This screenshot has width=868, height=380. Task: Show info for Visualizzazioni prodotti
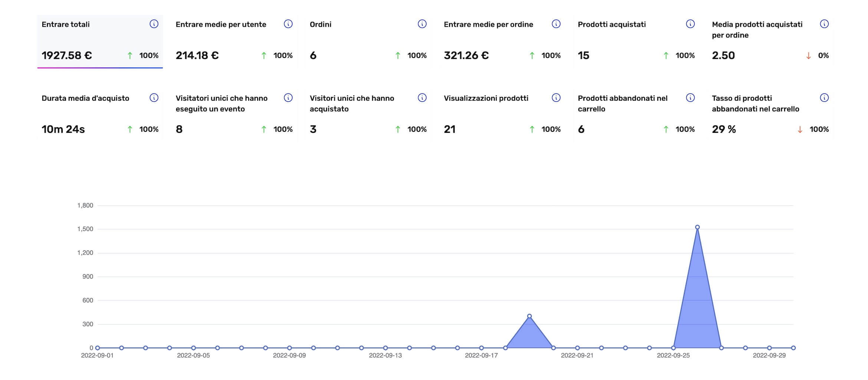pos(556,98)
